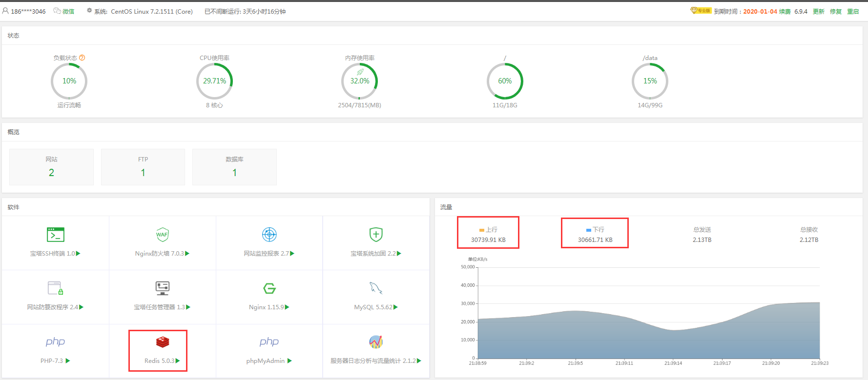The image size is (868, 380).
Task: Click the user avatar icon beside 186****3046
Action: (x=5, y=11)
